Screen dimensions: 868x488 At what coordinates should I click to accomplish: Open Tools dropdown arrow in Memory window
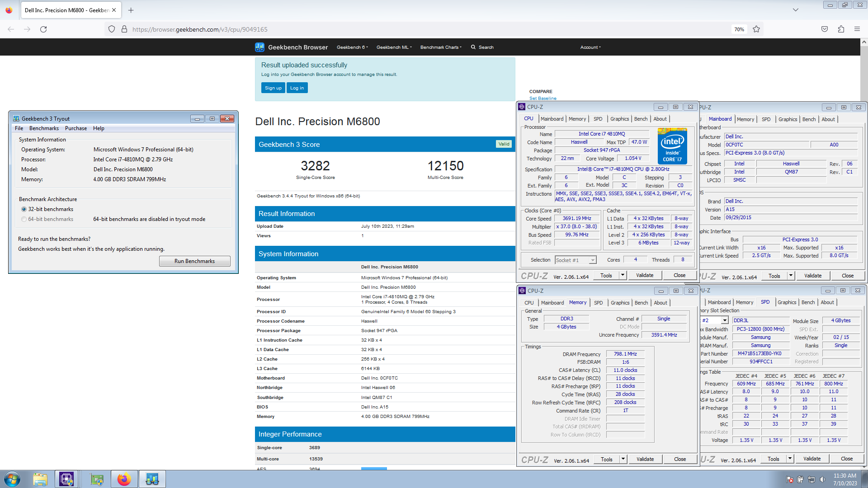(x=623, y=459)
